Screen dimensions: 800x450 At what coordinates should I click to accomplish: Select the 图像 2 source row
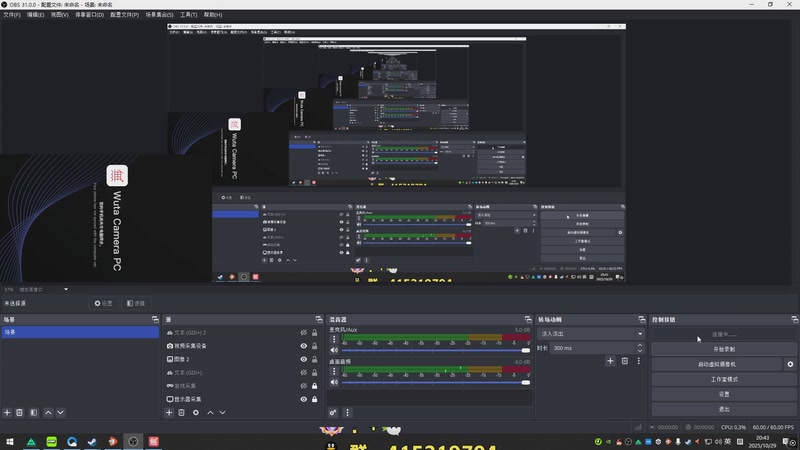[x=242, y=359]
